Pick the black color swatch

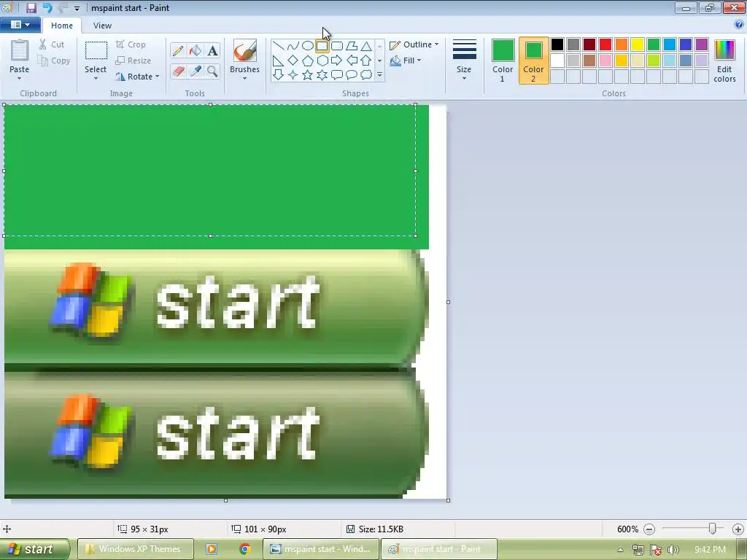pos(557,44)
